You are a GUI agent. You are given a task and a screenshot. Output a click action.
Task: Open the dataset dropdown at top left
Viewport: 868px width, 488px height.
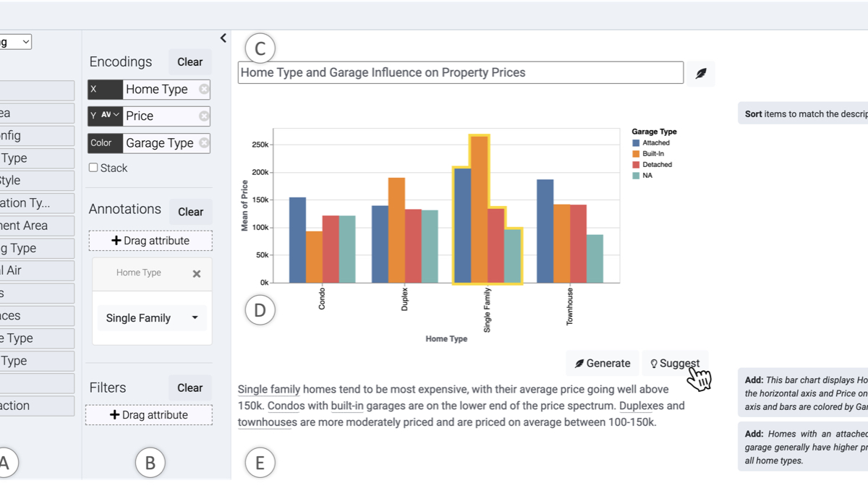(17, 42)
